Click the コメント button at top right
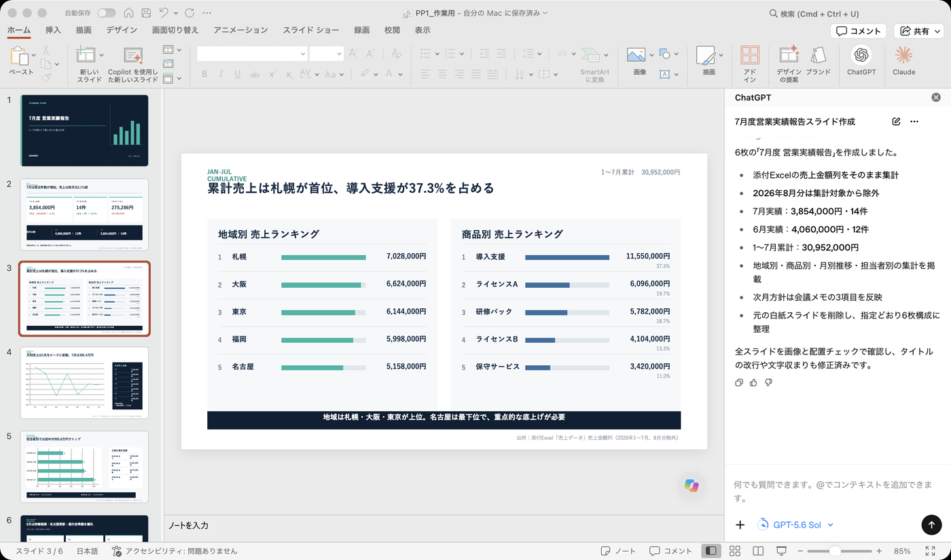The width and height of the screenshot is (951, 560). tap(859, 31)
